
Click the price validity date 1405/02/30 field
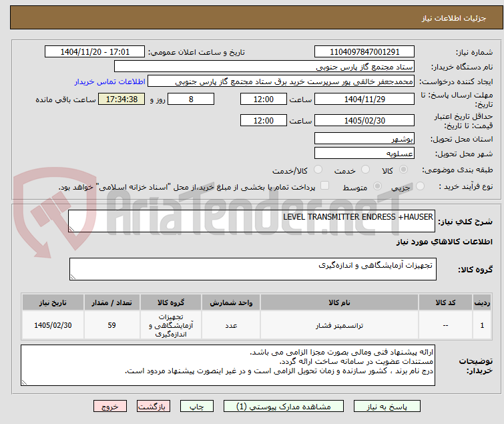(364, 121)
